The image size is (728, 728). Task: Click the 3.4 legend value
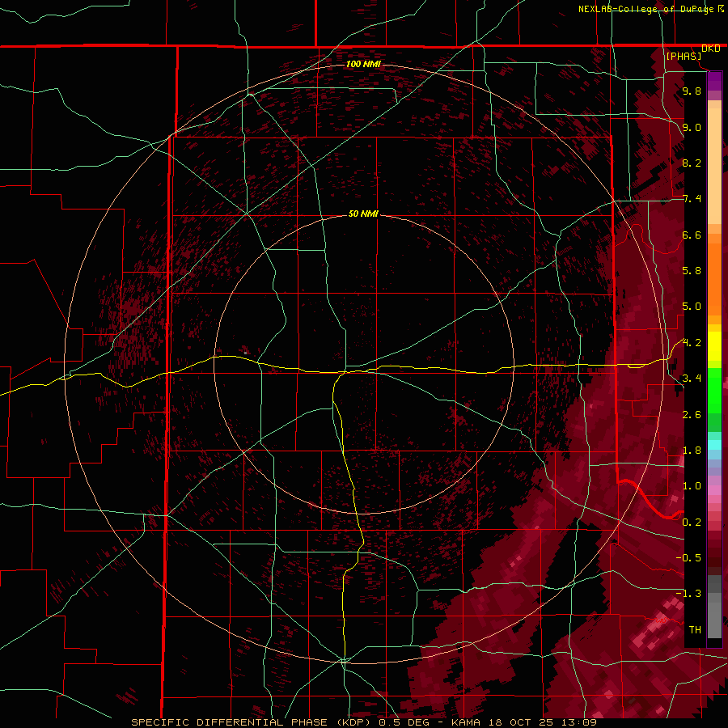click(x=692, y=379)
